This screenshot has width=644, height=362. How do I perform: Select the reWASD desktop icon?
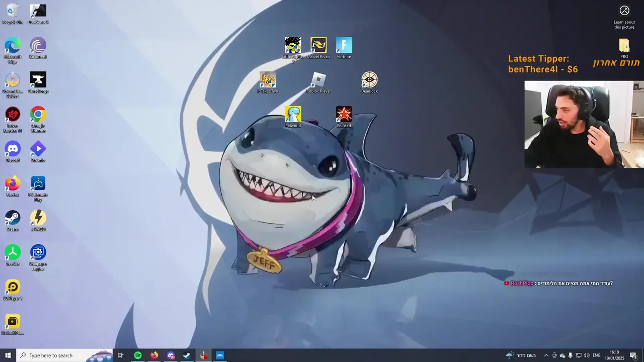pos(38,221)
